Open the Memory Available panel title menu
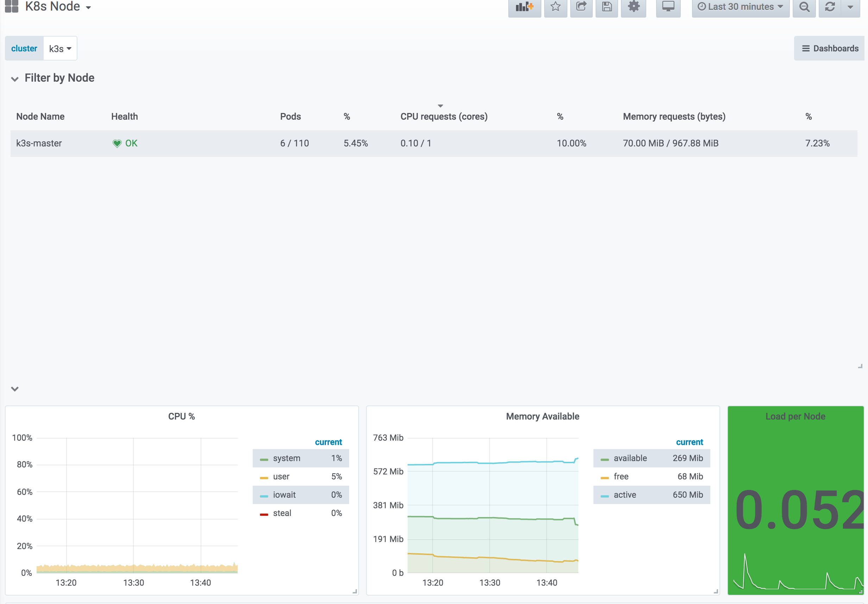Viewport: 868px width, 604px height. pos(542,416)
